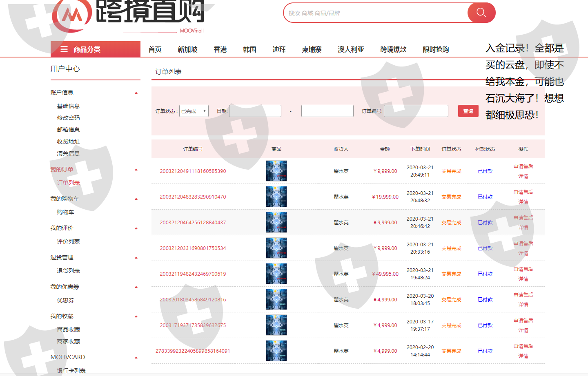Go to the 首页 nav tab

point(155,49)
